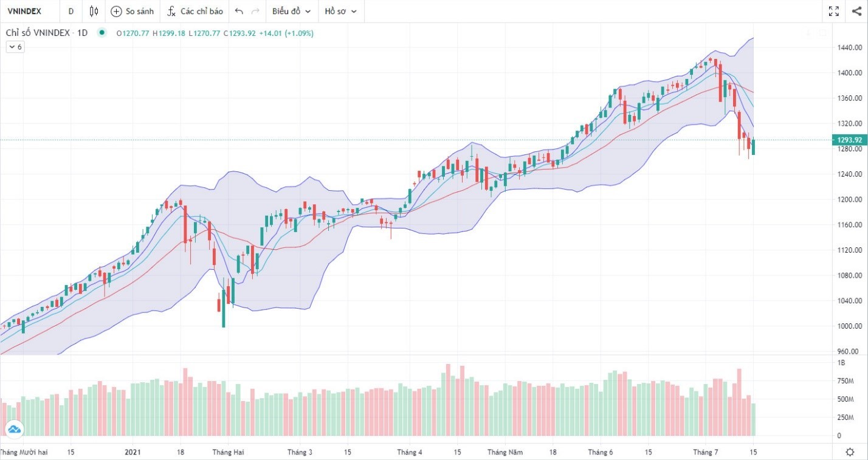Undo the last chart action
This screenshot has width=868, height=460.
click(x=239, y=12)
